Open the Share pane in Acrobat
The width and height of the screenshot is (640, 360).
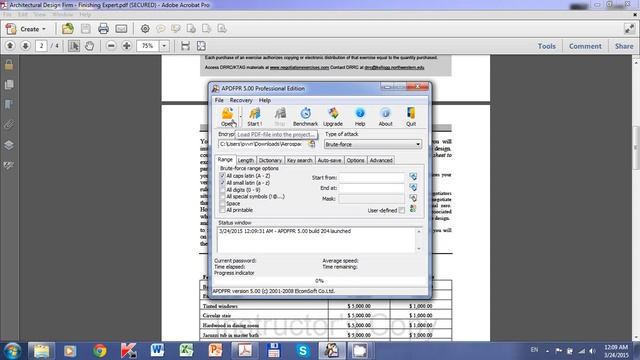pyautogui.click(x=624, y=46)
